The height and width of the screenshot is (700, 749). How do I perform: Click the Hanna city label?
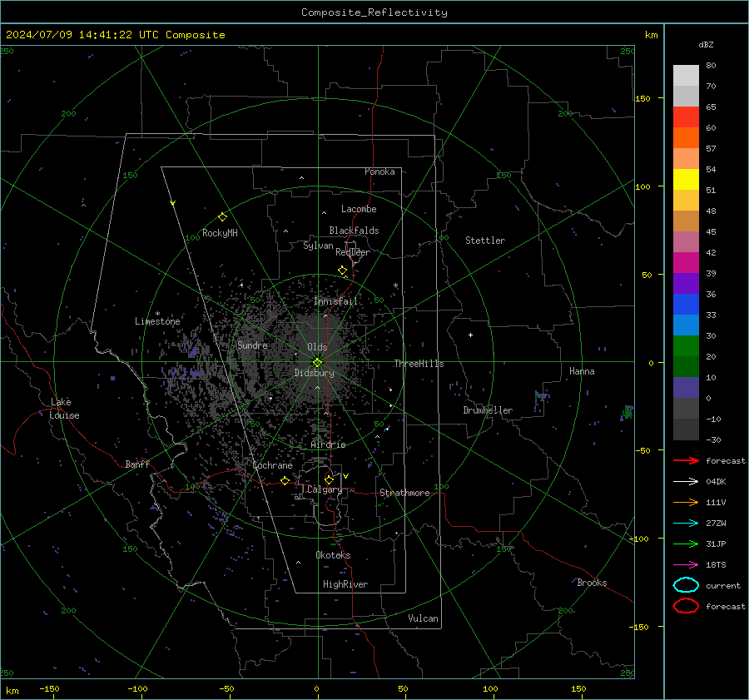(582, 371)
